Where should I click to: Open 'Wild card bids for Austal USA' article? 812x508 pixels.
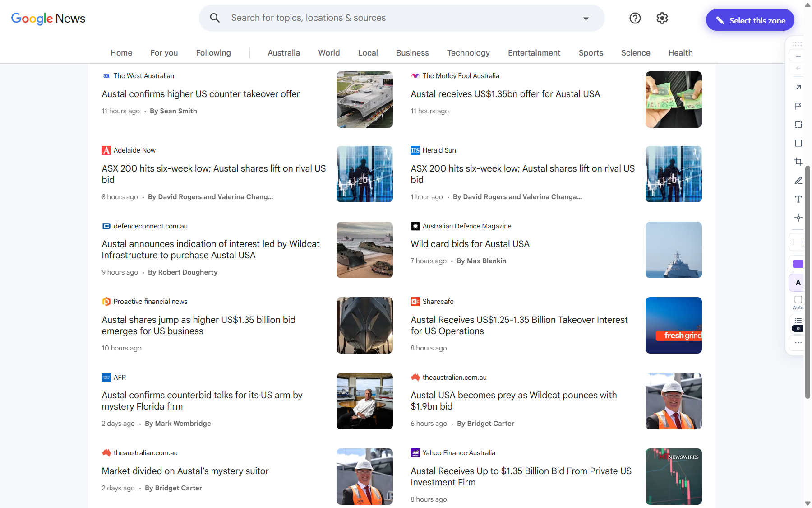click(470, 244)
